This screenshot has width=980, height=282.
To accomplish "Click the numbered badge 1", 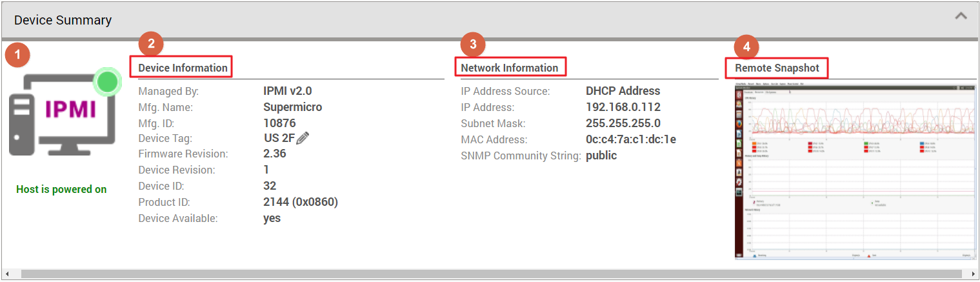I will pos(17,55).
